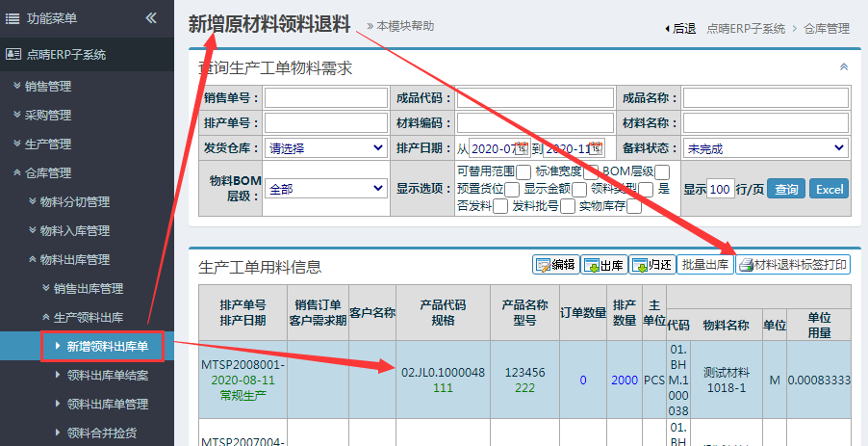This screenshot has height=446, width=868.
Task: Click the 批量出库 button
Action: point(704,265)
